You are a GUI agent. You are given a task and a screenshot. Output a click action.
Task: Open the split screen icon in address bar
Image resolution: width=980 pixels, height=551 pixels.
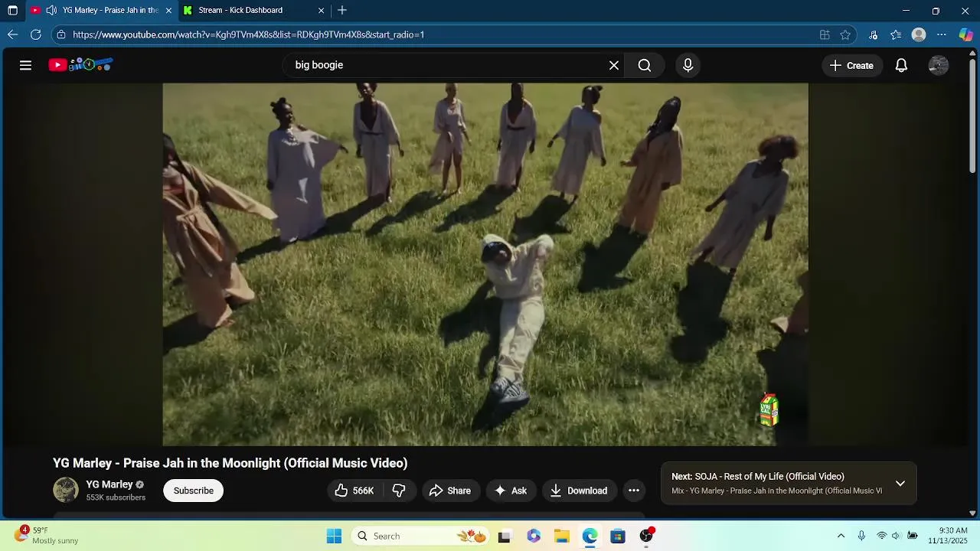[x=825, y=34]
